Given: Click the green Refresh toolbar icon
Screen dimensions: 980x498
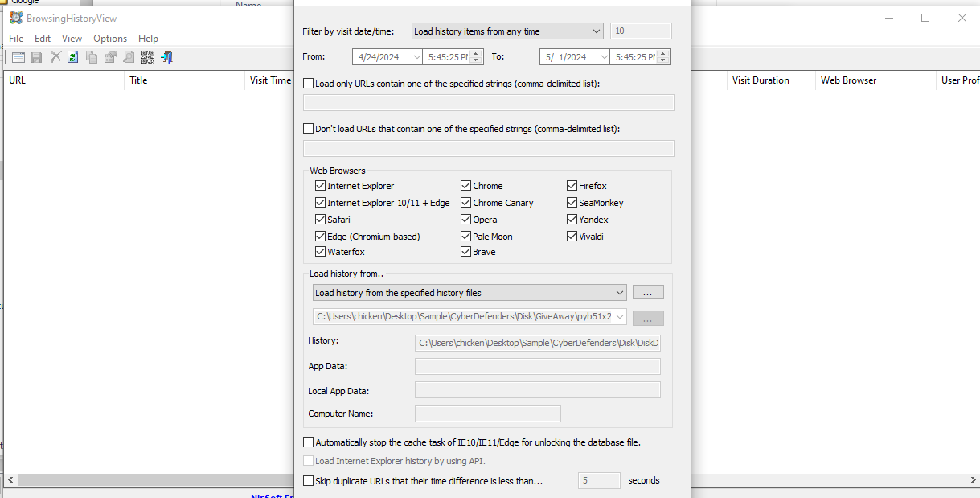Looking at the screenshot, I should (x=73, y=57).
